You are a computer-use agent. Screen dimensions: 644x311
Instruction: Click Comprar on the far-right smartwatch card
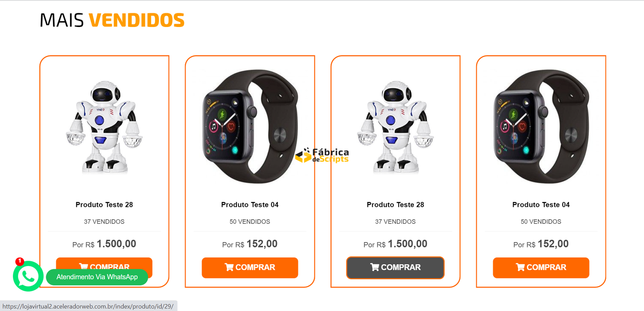(x=541, y=268)
